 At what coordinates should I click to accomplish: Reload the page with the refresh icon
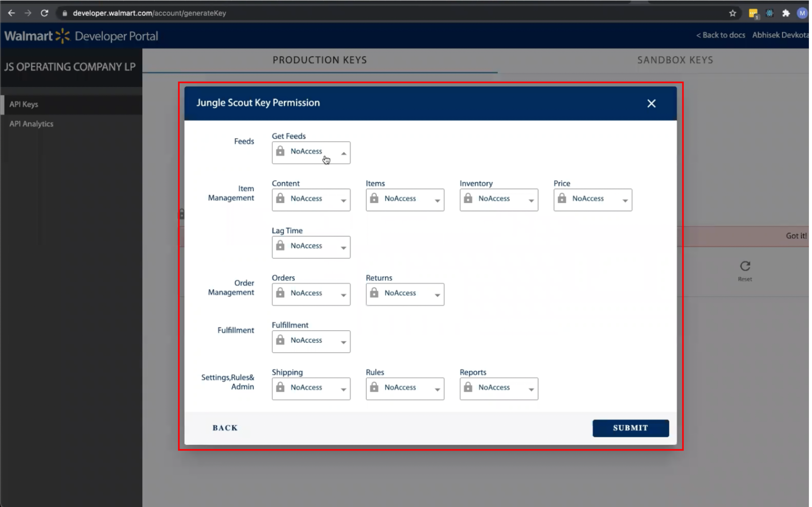click(x=44, y=13)
